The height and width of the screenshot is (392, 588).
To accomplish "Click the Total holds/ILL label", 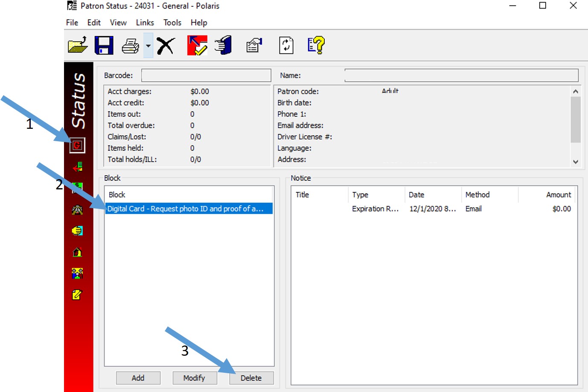I will [x=132, y=160].
